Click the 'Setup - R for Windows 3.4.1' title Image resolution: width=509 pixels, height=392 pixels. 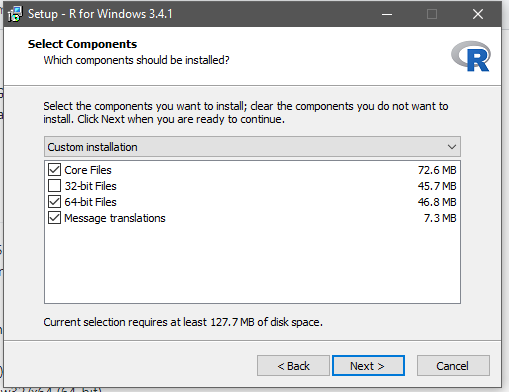pos(100,14)
